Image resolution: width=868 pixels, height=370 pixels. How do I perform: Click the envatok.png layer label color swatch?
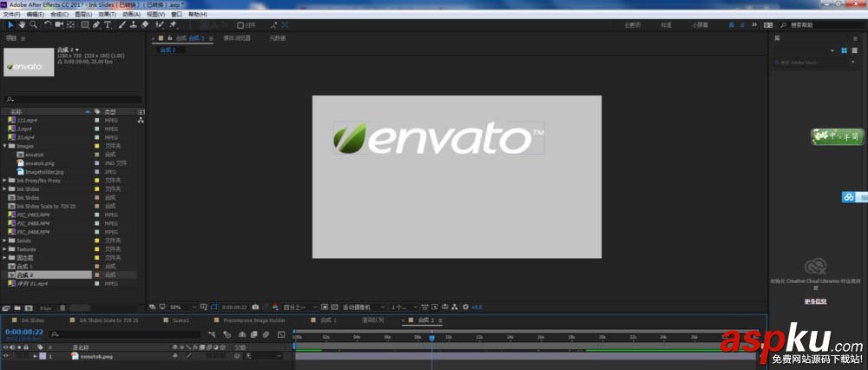43,356
